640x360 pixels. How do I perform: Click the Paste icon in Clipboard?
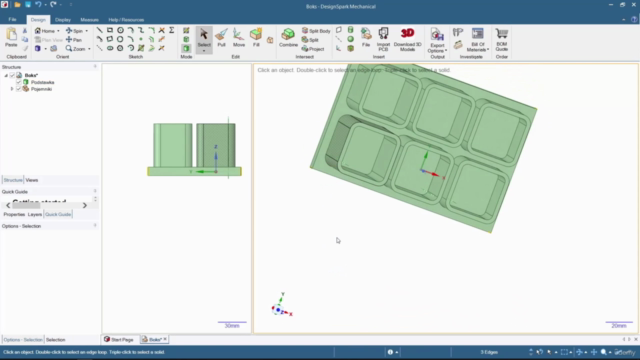(11, 37)
